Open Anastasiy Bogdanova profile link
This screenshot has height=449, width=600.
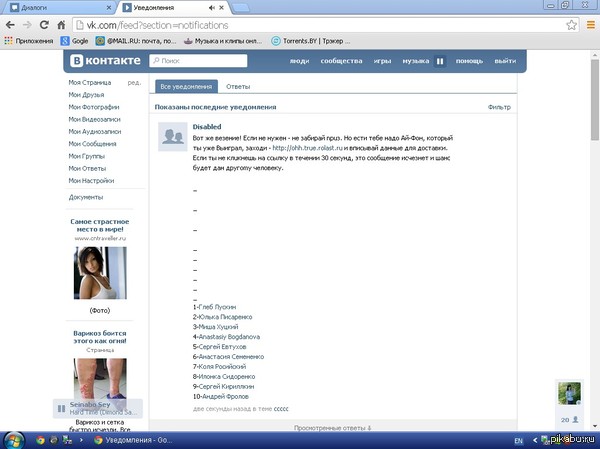[x=229, y=337]
